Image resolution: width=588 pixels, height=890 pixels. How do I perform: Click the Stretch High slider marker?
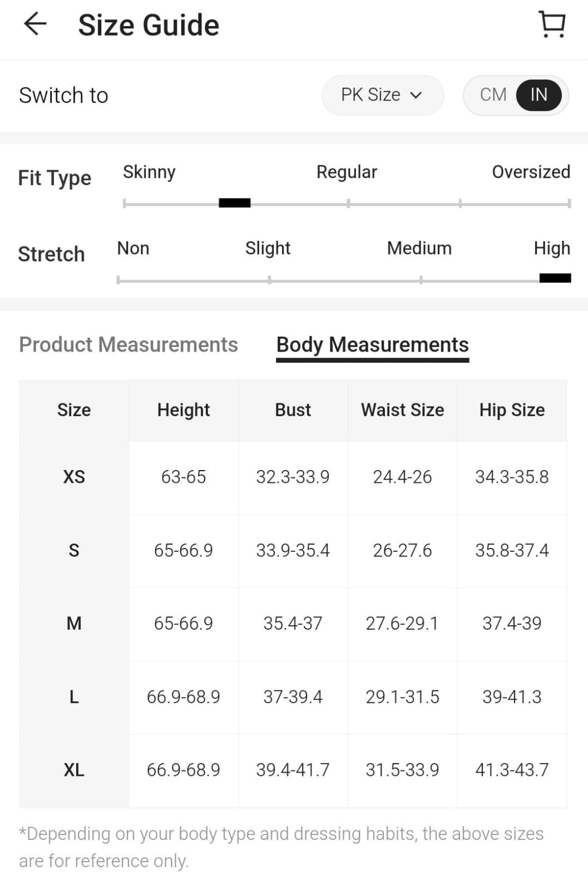tap(555, 278)
